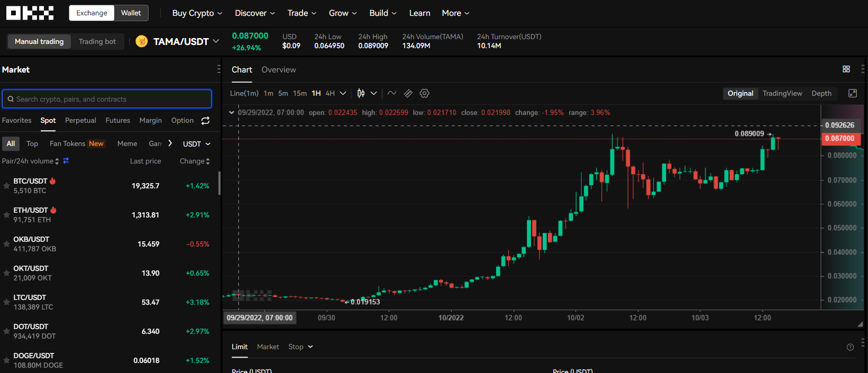The height and width of the screenshot is (373, 868).
Task: Click the search crypto pairs input field
Action: click(x=107, y=99)
